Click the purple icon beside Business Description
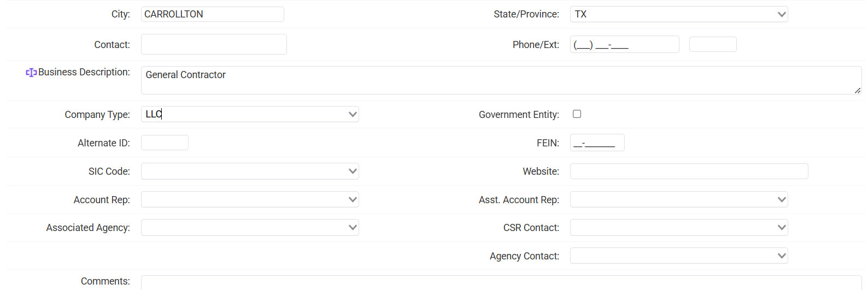This screenshot has width=868, height=290. 31,73
